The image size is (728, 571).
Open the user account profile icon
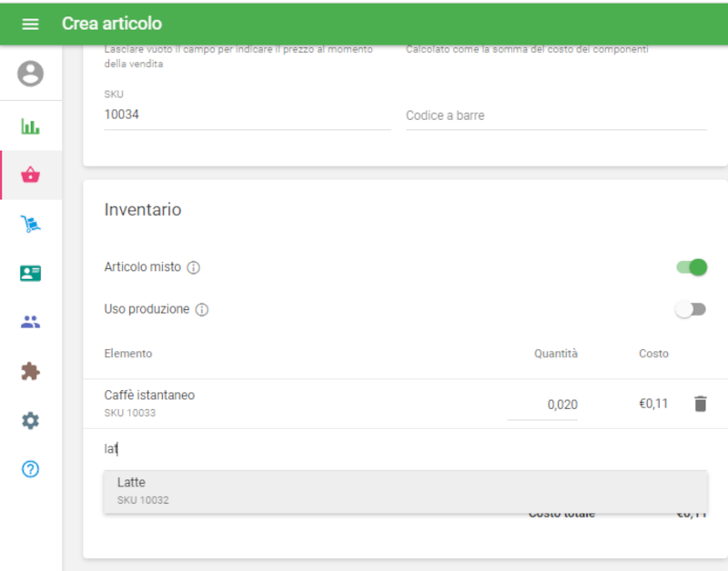(x=30, y=74)
